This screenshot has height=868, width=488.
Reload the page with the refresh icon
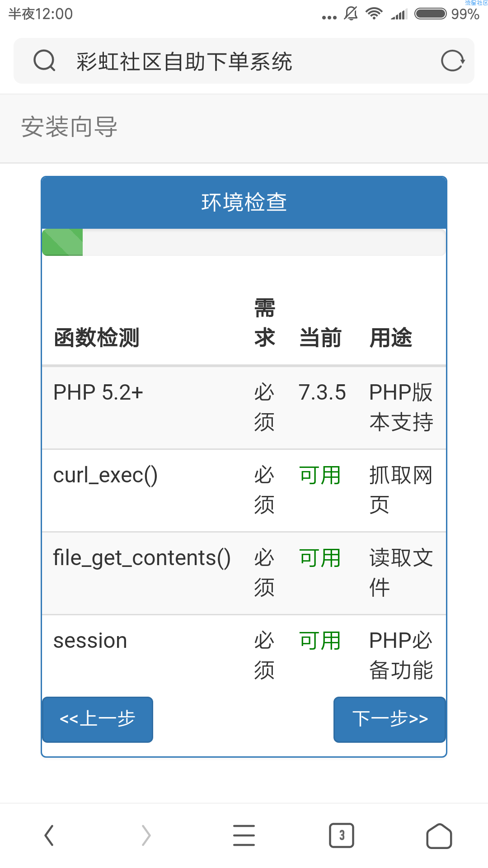point(452,61)
